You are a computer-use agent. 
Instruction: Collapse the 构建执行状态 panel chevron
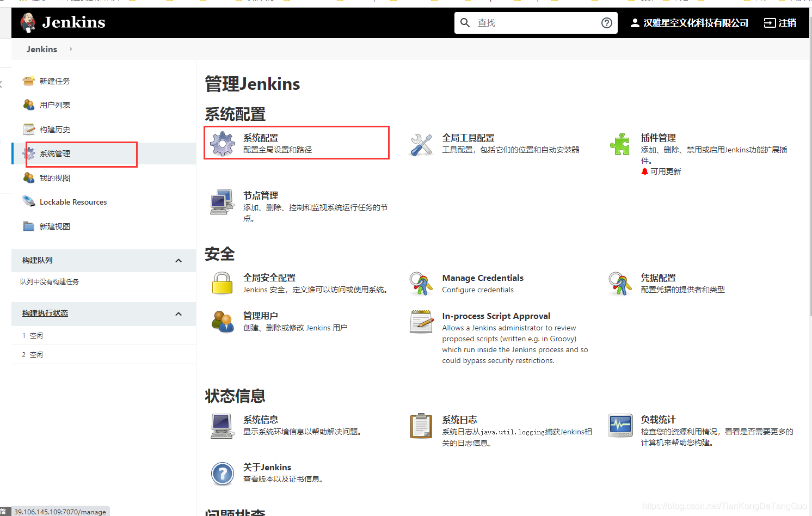[179, 314]
